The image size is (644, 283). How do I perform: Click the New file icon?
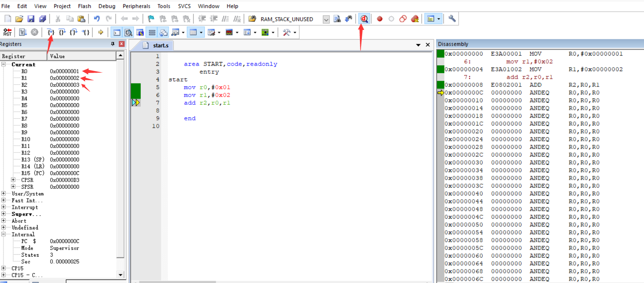click(x=8, y=19)
